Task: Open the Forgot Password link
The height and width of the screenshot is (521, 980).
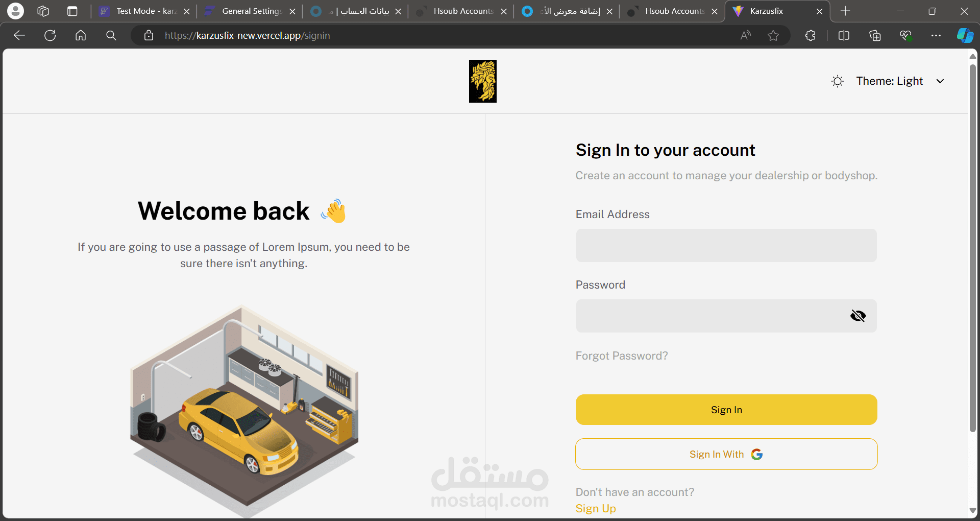Action: tap(622, 356)
